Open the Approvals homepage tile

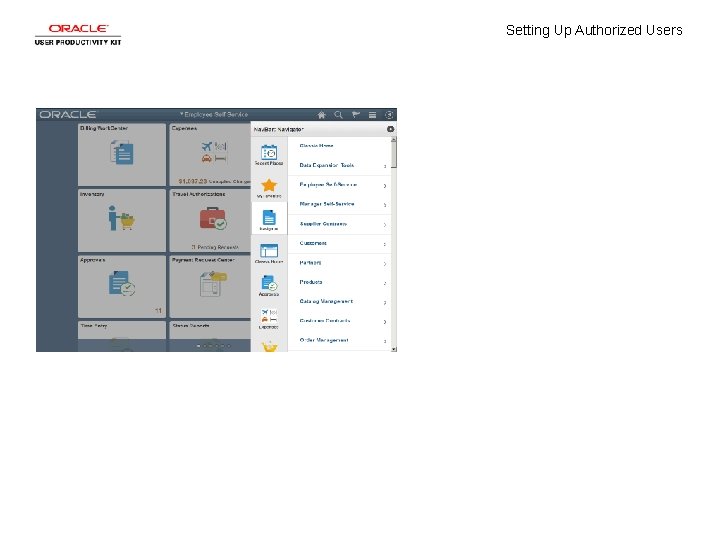[x=122, y=287]
